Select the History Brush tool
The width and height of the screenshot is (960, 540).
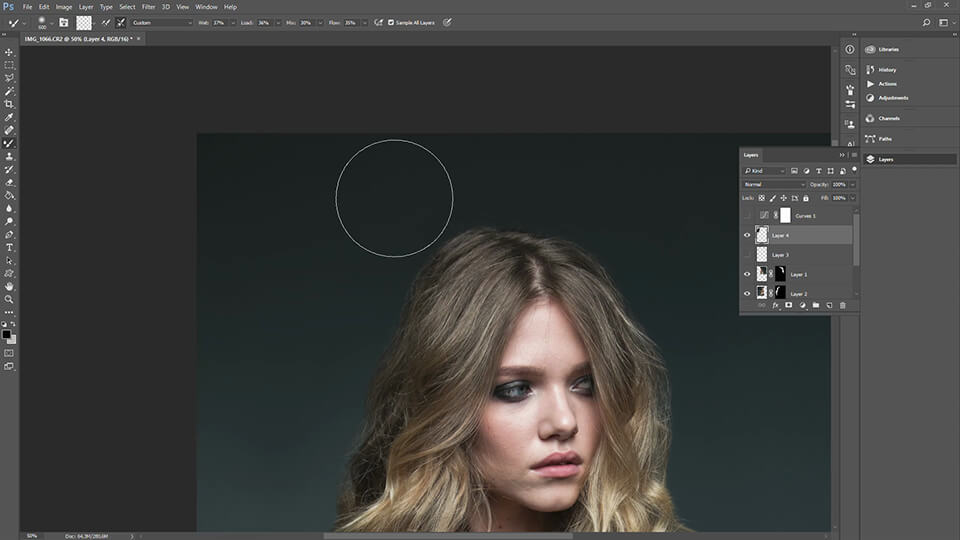click(x=9, y=169)
